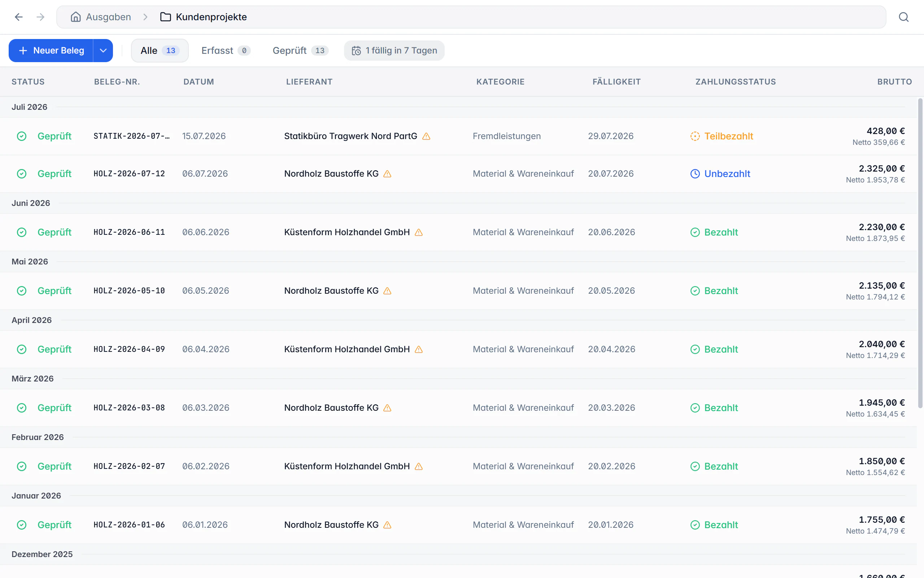Click warning icon in HOLZ-2026-03-08 row
924x578 pixels.
click(387, 407)
